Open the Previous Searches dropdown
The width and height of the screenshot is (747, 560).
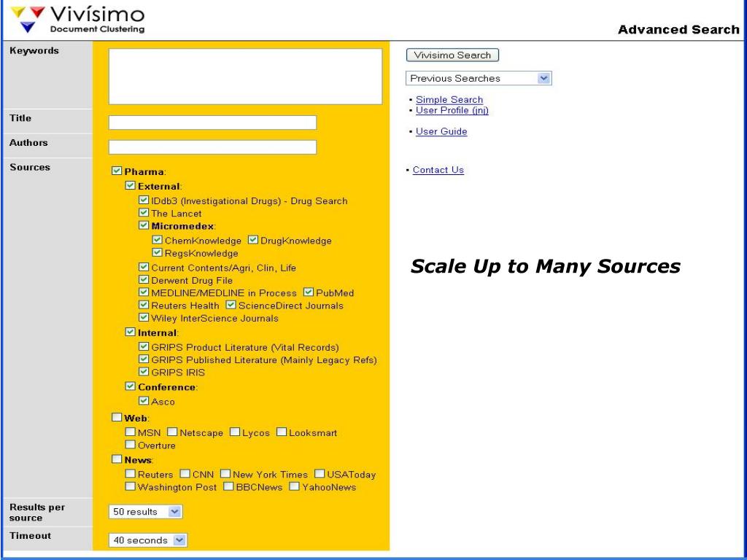click(479, 78)
